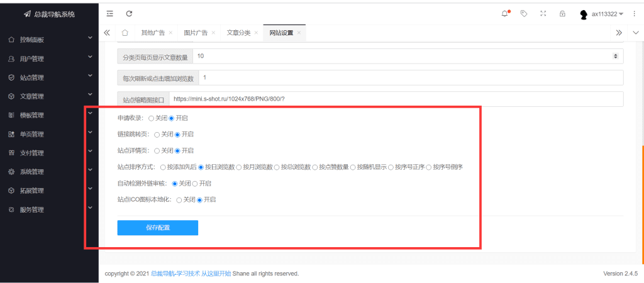Click the tag icon in header
The image size is (644, 283).
pyautogui.click(x=524, y=13)
